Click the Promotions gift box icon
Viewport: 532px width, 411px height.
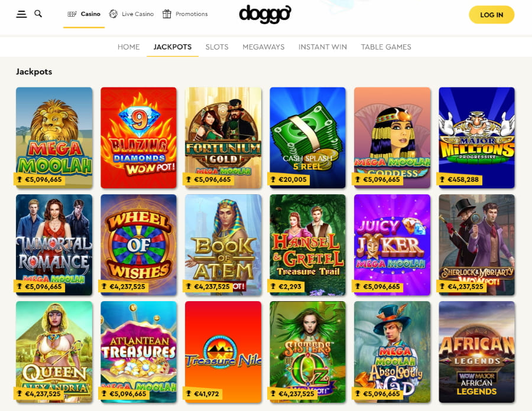pos(167,14)
